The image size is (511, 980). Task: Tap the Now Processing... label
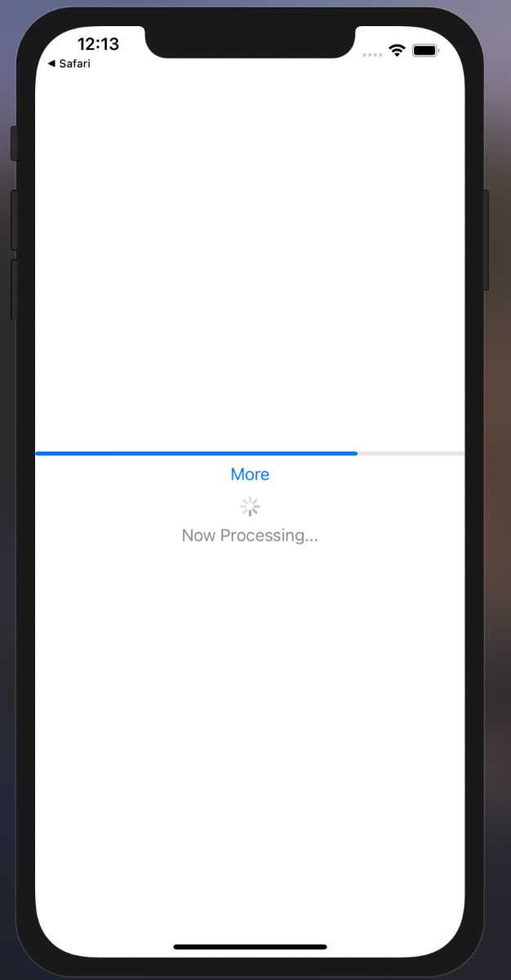[250, 536]
